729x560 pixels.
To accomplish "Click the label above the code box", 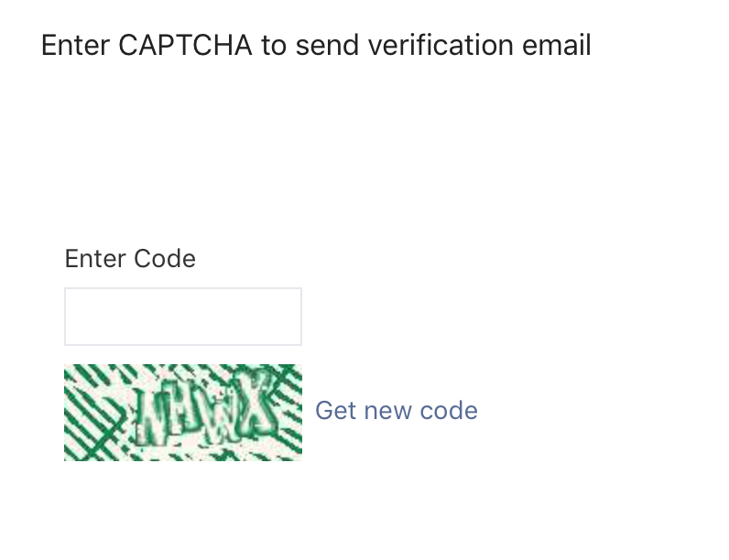I will click(x=130, y=259).
